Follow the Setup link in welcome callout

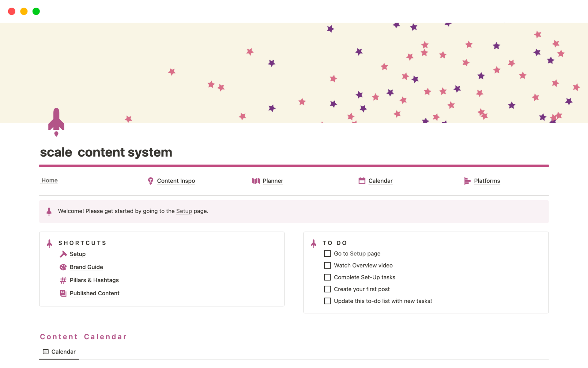point(184,211)
